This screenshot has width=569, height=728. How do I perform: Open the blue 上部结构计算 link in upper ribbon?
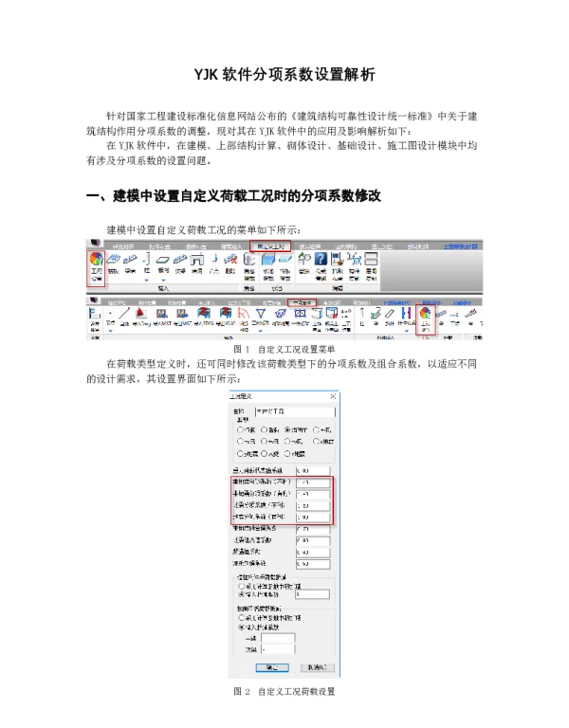pos(460,246)
